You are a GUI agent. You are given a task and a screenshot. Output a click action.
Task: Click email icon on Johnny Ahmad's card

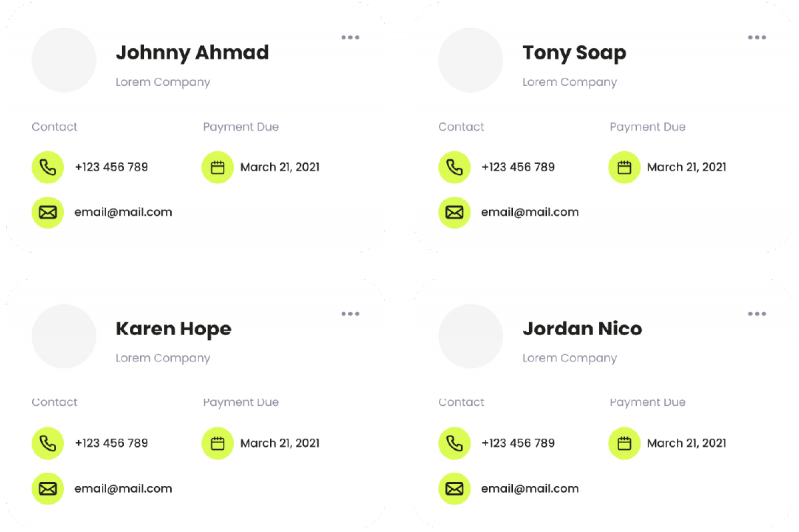[x=47, y=212]
